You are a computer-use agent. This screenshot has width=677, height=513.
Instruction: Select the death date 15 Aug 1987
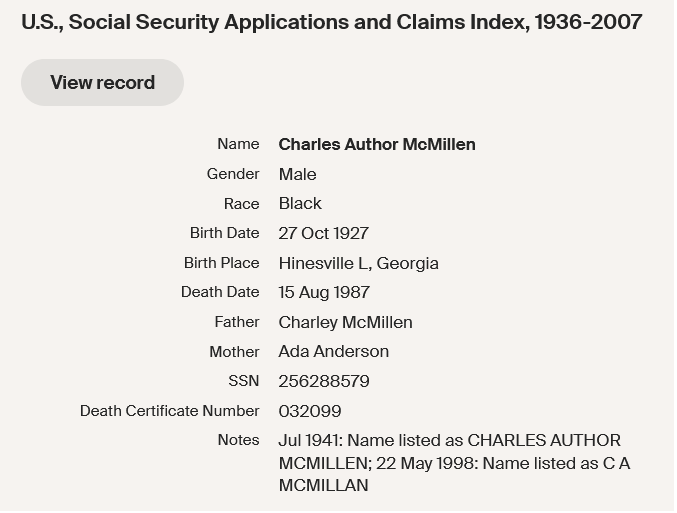324,292
